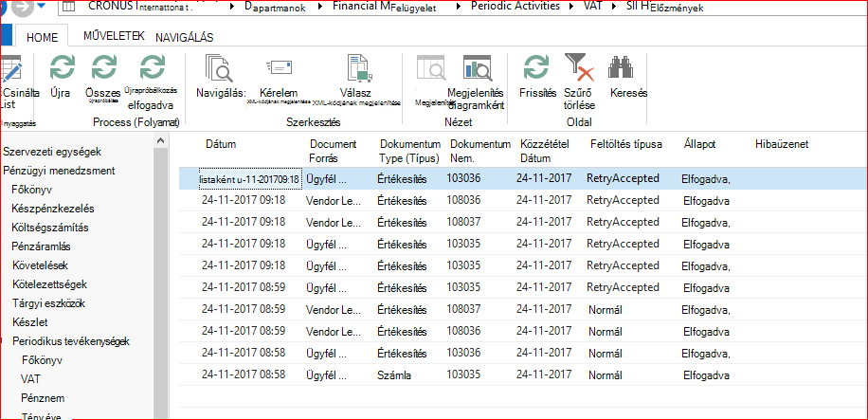868x420 pixels.
Task: Click the VAT breadcrumb item
Action: coord(593,7)
